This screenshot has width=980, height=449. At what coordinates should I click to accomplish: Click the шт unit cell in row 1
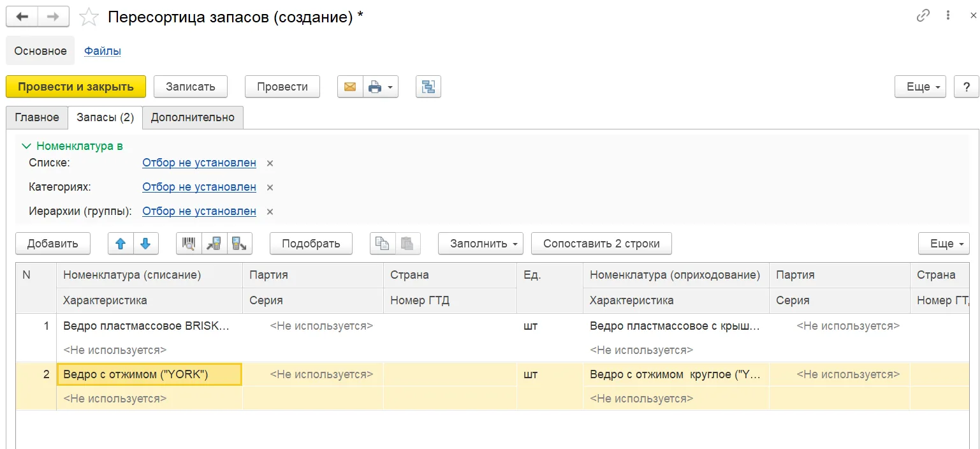click(550, 326)
